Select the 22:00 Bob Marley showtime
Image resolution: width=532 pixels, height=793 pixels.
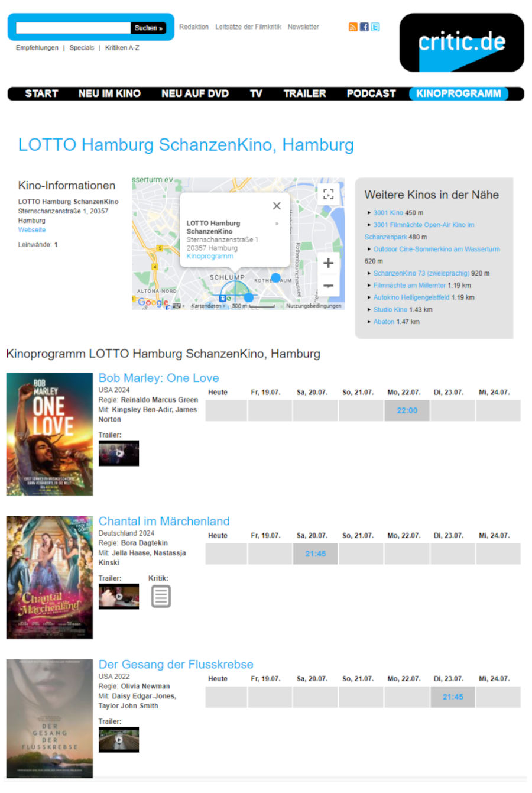tap(407, 410)
